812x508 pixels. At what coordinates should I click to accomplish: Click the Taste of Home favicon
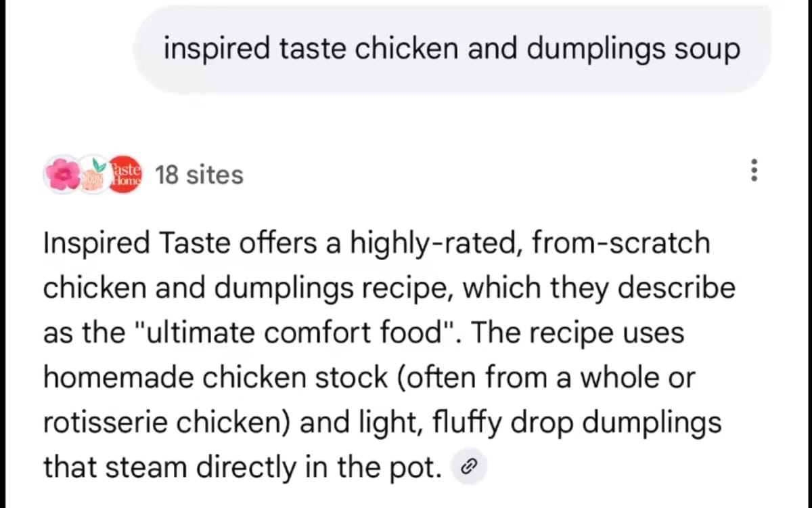(125, 173)
